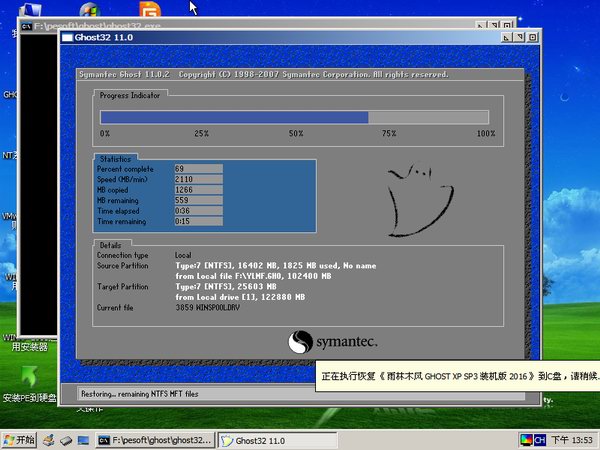Click the drive quick launch icon
The width and height of the screenshot is (600, 450).
[x=65, y=440]
